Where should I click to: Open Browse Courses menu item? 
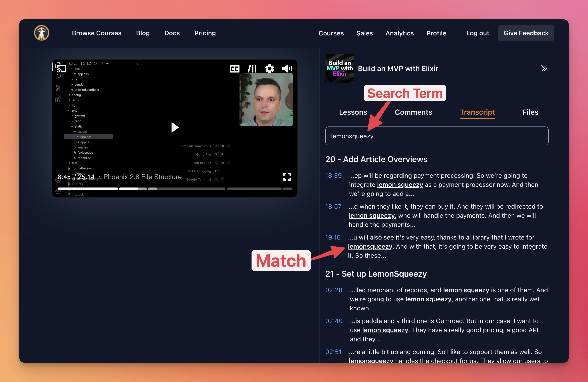coord(97,33)
